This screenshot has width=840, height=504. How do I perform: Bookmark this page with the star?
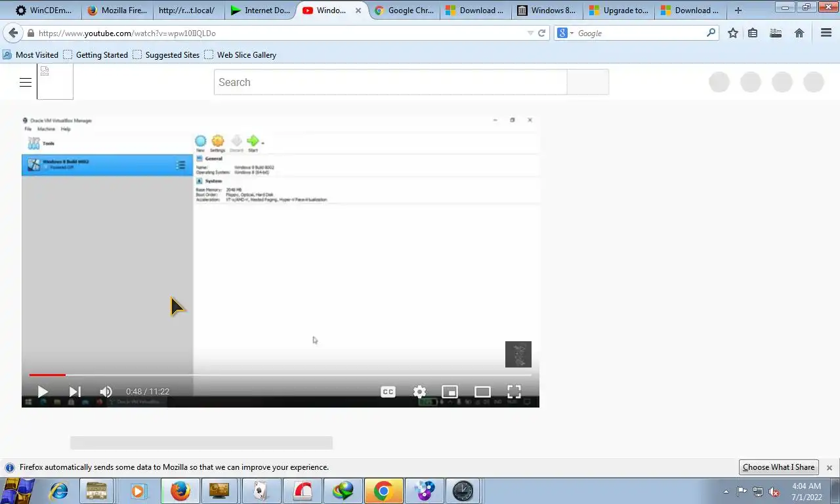point(733,33)
